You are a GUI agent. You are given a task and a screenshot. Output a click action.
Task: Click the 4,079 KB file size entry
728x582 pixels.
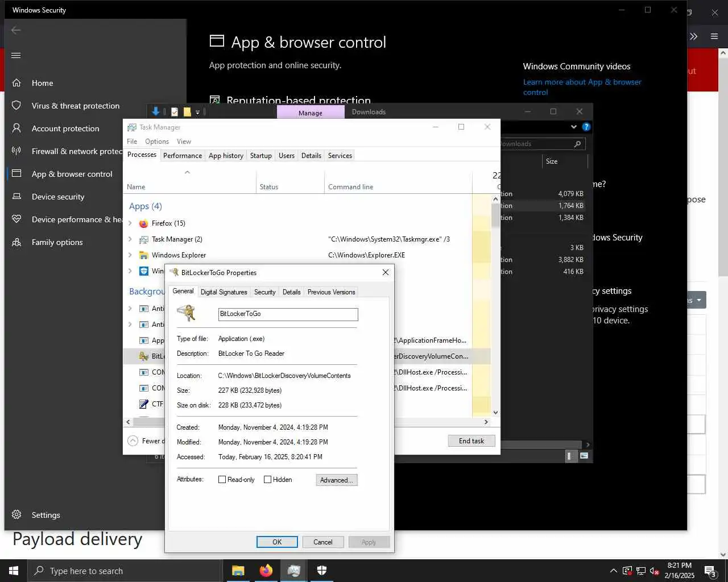570,194
